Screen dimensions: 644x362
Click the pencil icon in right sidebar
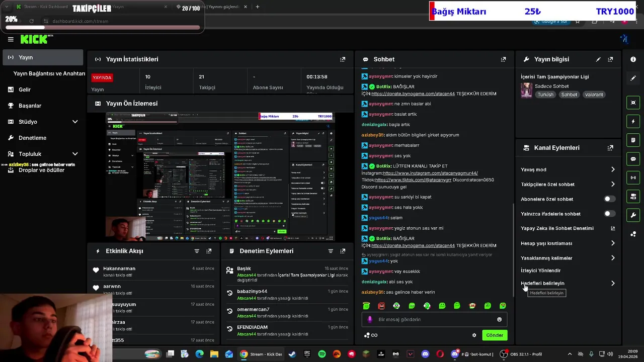pyautogui.click(x=633, y=78)
